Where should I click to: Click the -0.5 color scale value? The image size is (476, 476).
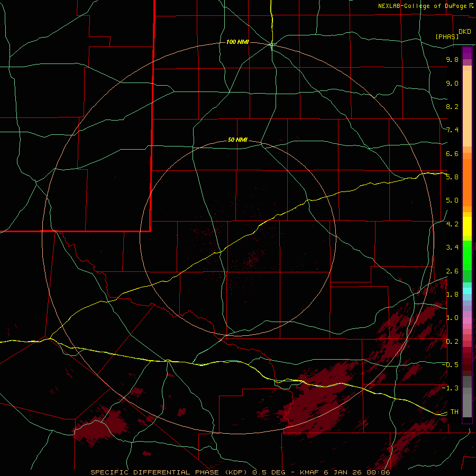coord(450,365)
